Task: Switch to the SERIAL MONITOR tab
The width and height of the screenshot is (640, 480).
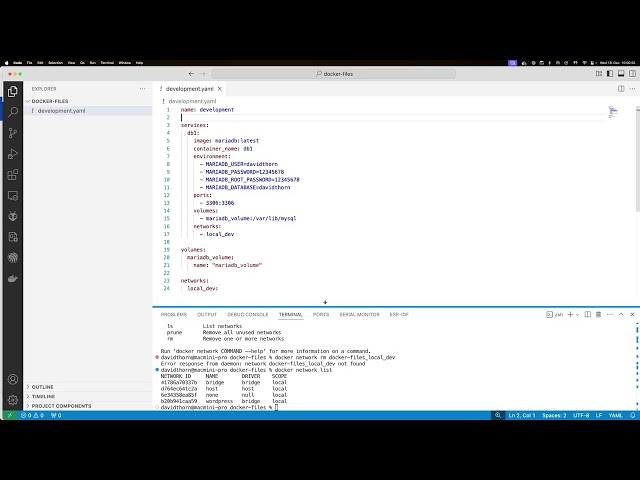Action: [x=360, y=314]
